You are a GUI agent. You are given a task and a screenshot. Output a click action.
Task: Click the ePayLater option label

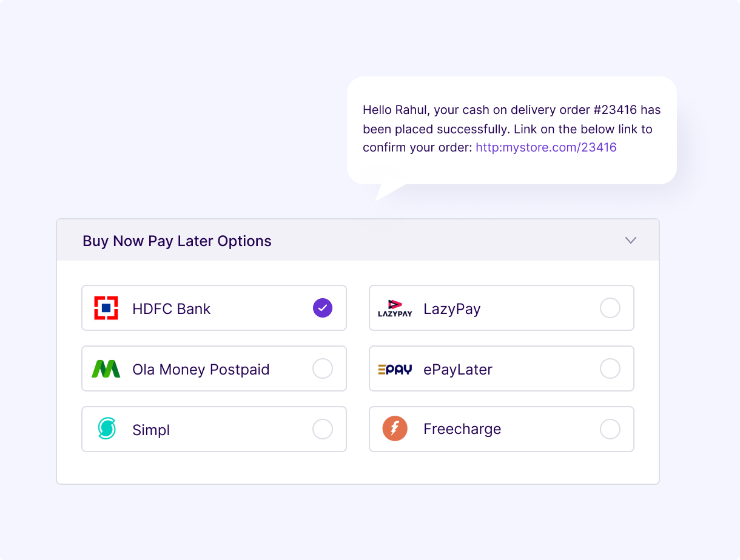point(458,370)
